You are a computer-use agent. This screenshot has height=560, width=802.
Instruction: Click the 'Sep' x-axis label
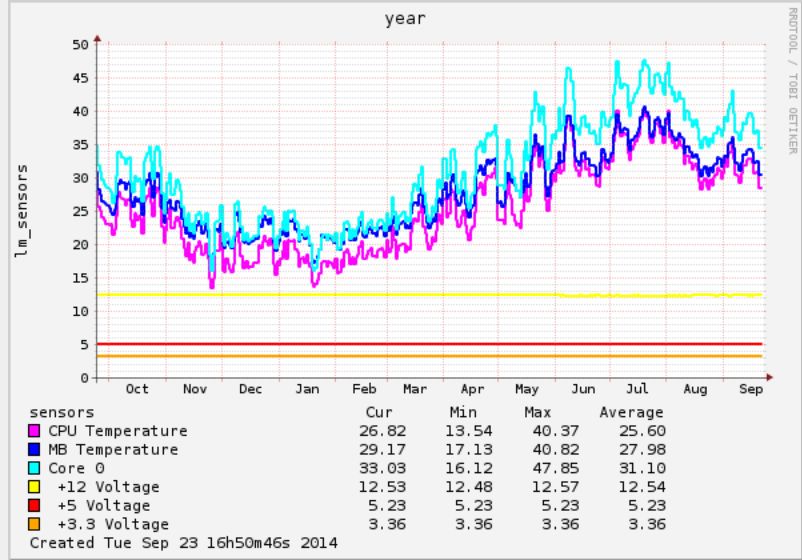[751, 389]
